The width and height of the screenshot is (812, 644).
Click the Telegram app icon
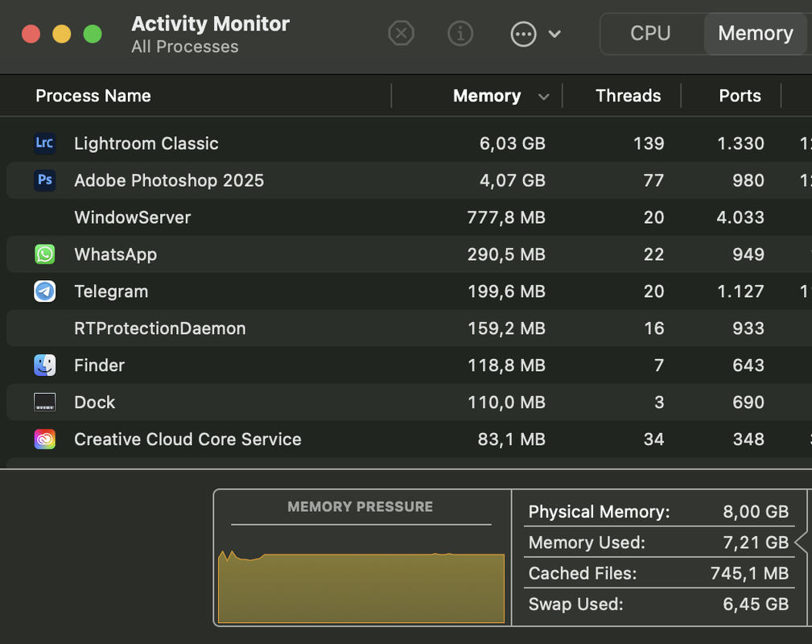[x=44, y=291]
